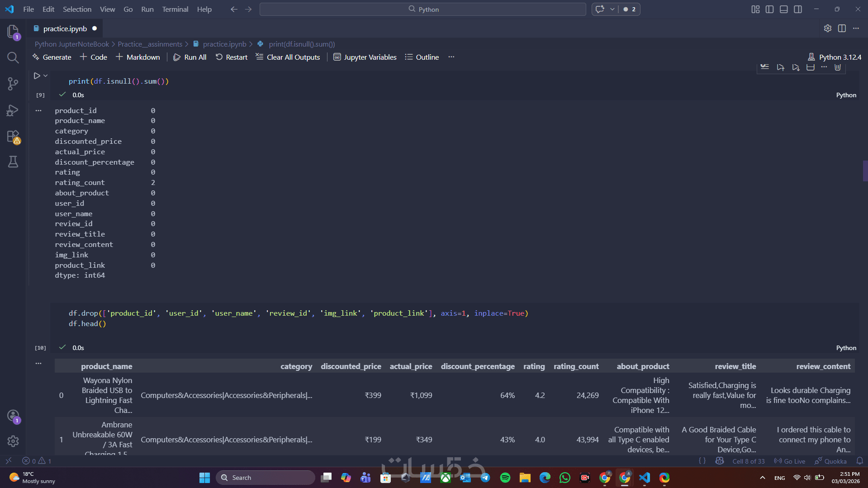Select the practice.ipynb editor tab

click(65, 28)
